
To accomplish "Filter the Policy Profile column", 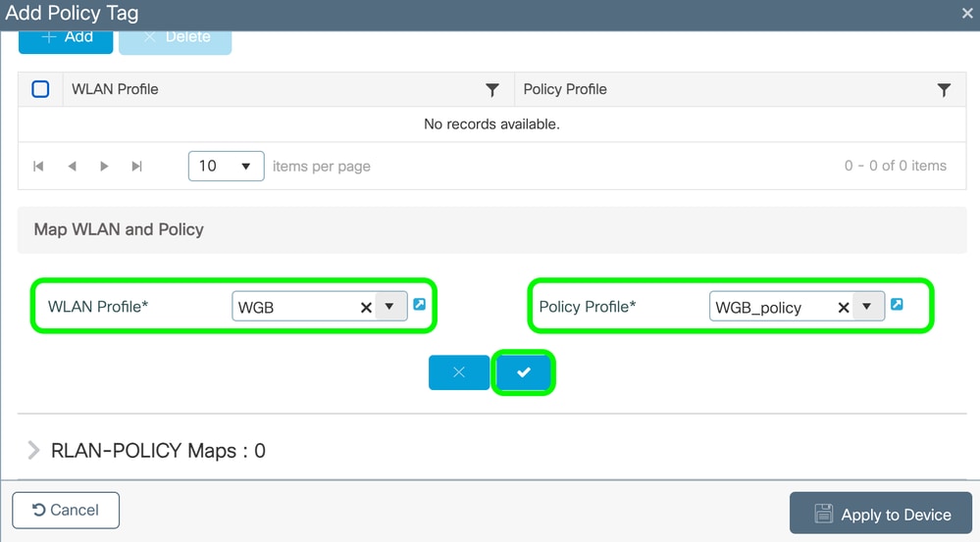I will pos(944,90).
